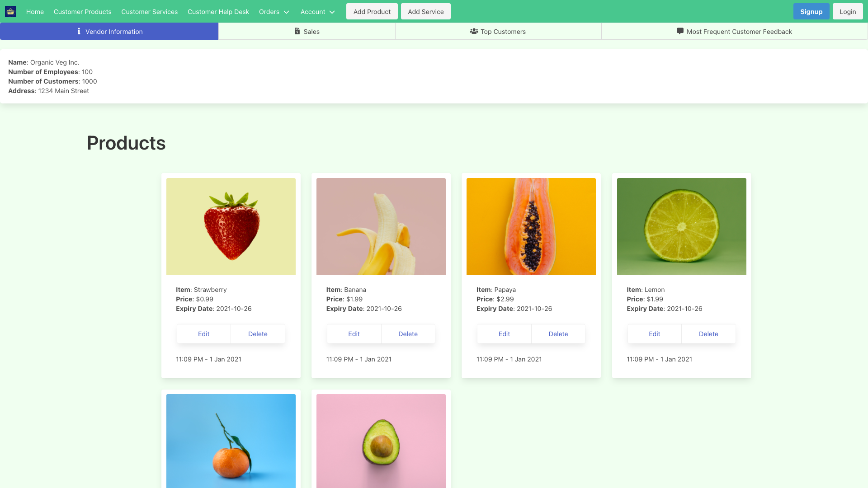Click the Signup button

point(811,12)
